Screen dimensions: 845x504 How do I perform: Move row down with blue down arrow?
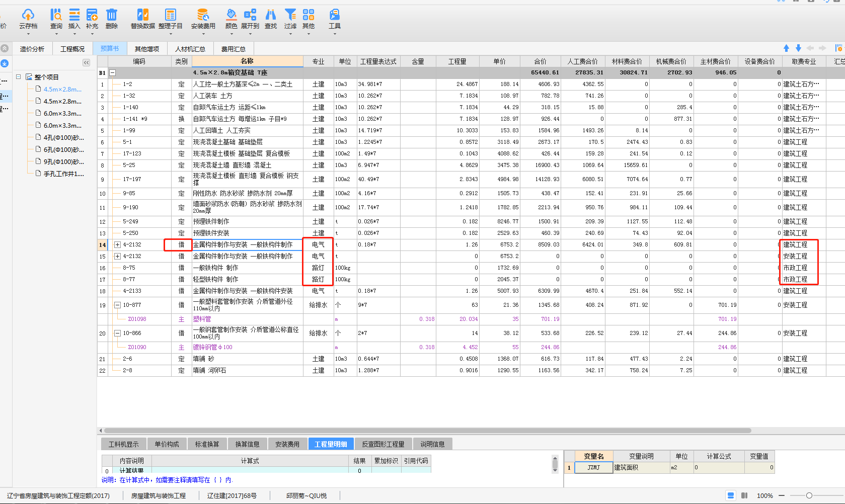click(x=798, y=48)
